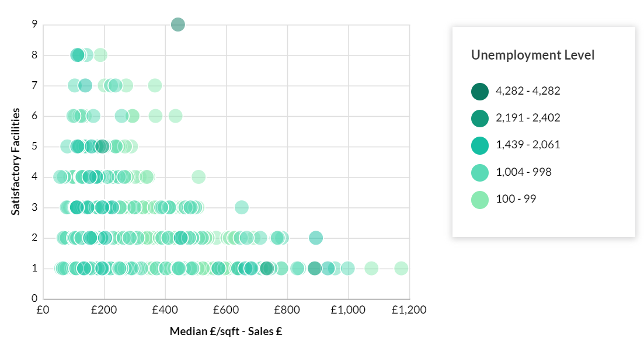Select the 100 - 99 legend color circle

click(x=480, y=199)
